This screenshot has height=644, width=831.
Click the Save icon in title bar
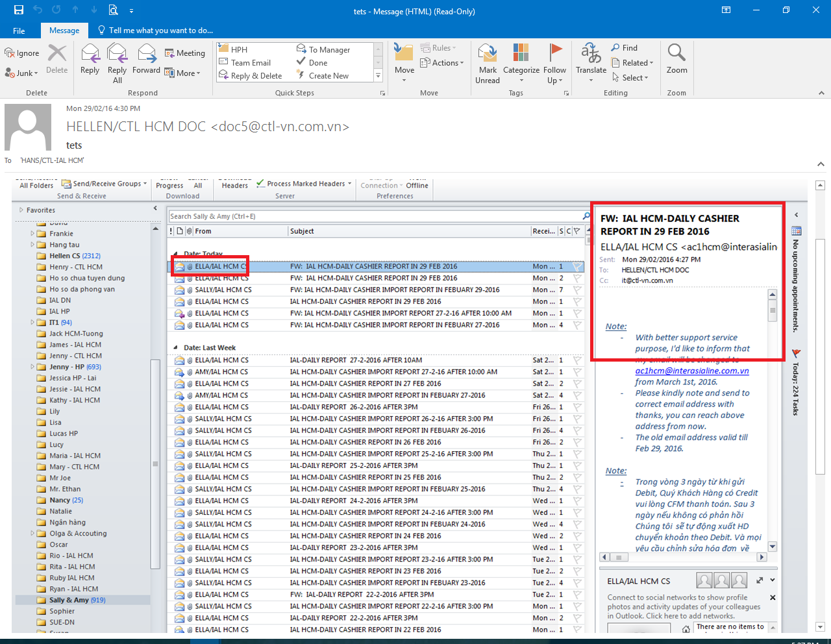tap(19, 10)
